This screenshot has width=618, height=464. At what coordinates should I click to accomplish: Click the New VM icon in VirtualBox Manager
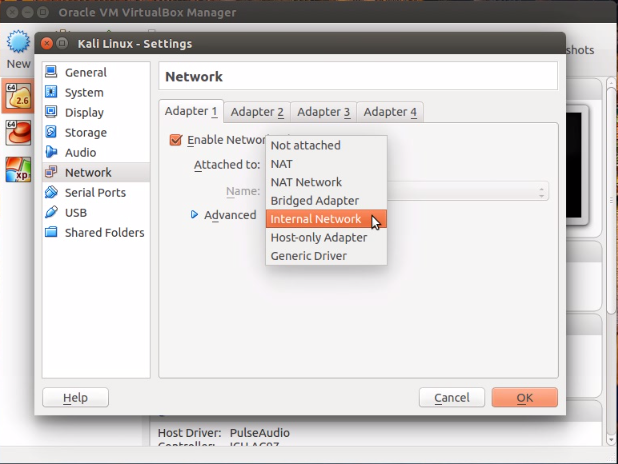click(x=18, y=42)
